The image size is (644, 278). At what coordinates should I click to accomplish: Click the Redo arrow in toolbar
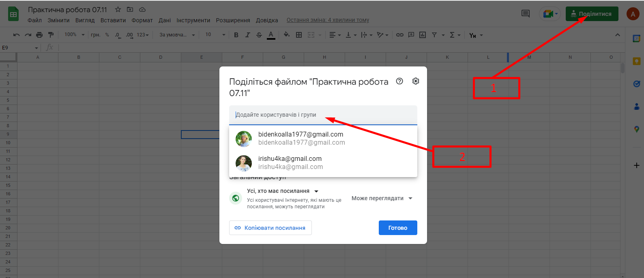28,35
